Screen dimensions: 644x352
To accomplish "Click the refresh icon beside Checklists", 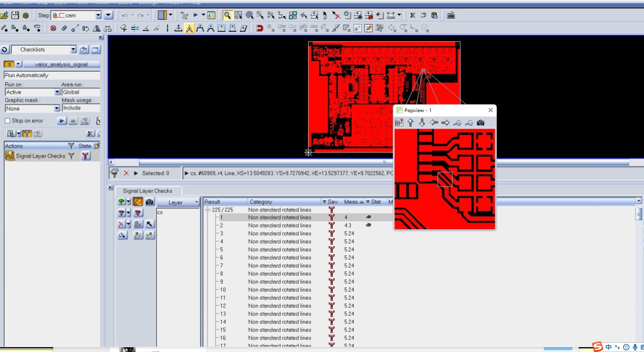I will pyautogui.click(x=4, y=50).
